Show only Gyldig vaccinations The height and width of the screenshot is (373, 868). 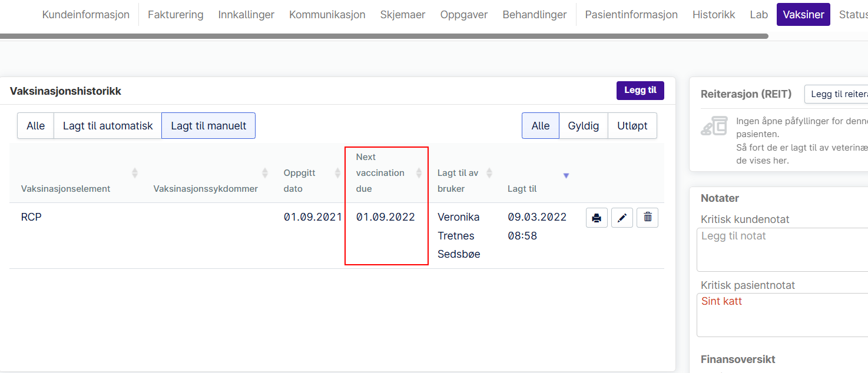point(584,126)
